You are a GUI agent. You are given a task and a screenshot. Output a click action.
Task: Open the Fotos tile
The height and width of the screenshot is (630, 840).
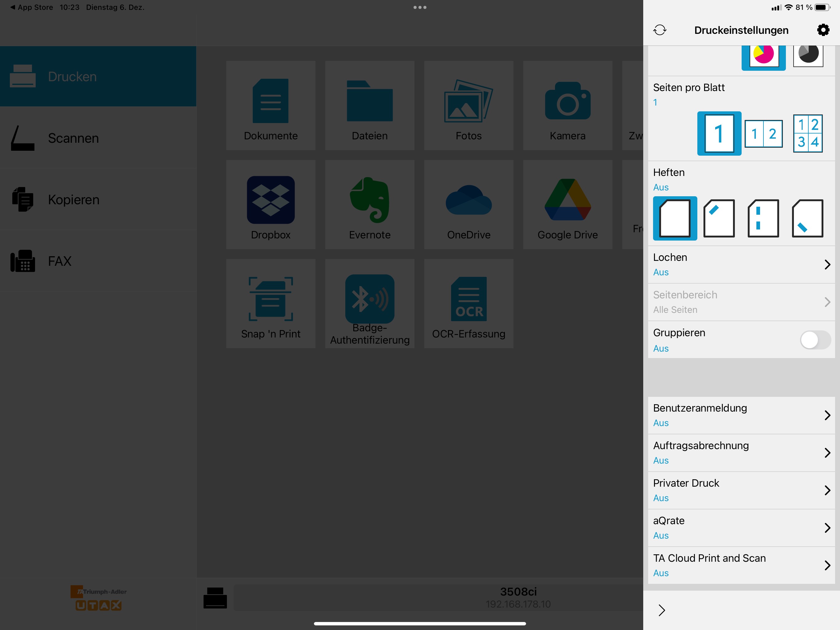[x=469, y=105]
